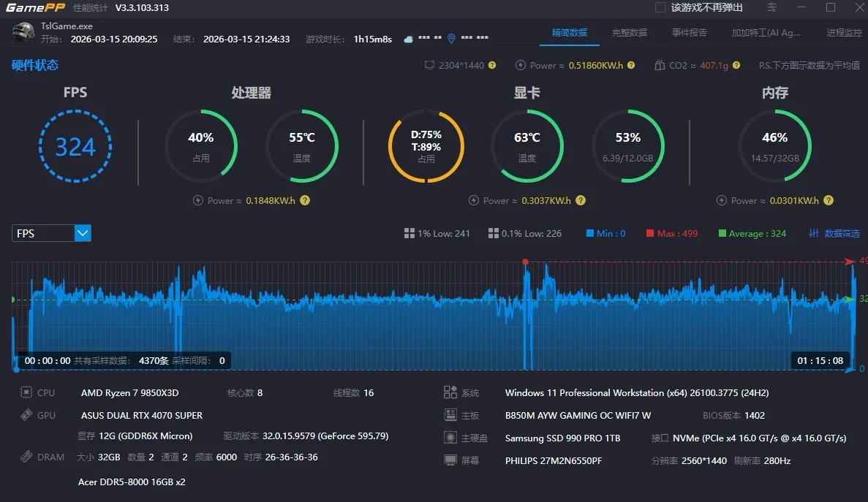Open the 进程监控 tab

click(844, 33)
